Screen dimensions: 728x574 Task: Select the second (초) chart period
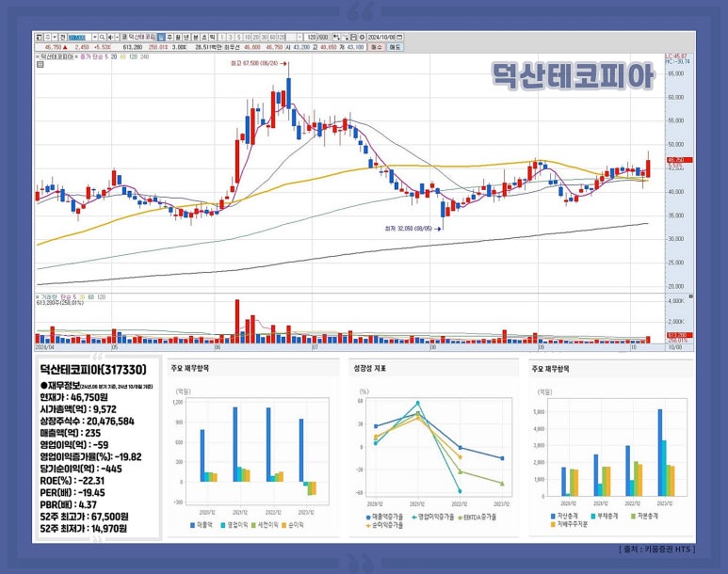click(x=204, y=37)
